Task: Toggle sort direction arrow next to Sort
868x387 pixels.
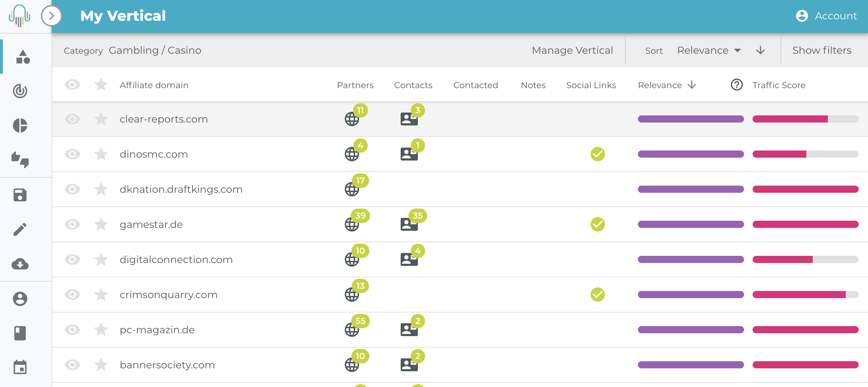Action: (760, 51)
